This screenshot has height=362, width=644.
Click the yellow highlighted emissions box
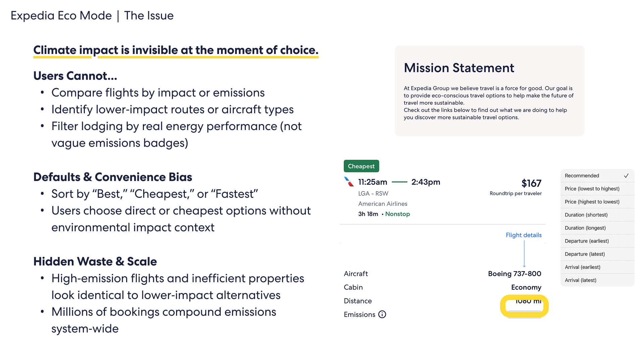click(x=524, y=306)
